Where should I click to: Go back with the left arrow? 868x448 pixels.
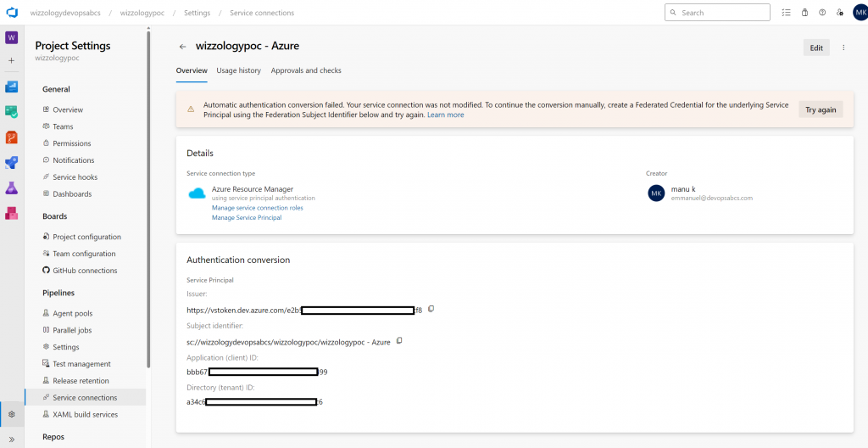[x=183, y=48]
